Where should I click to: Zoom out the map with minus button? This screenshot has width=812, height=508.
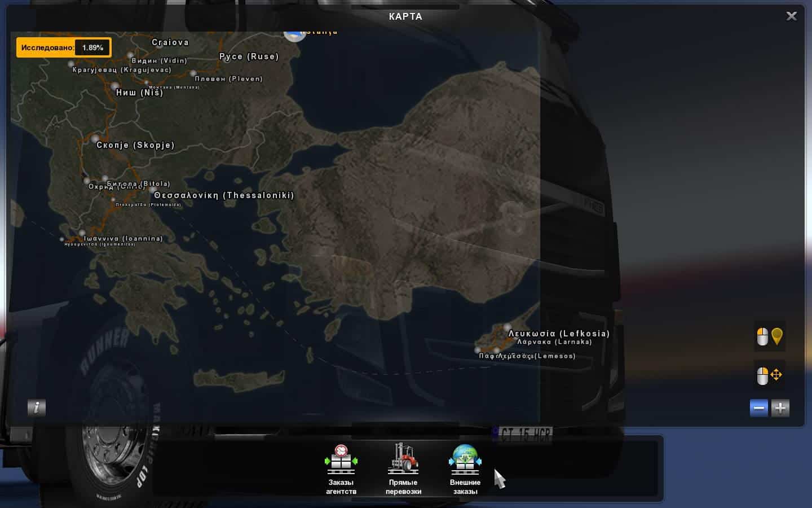pyautogui.click(x=758, y=408)
